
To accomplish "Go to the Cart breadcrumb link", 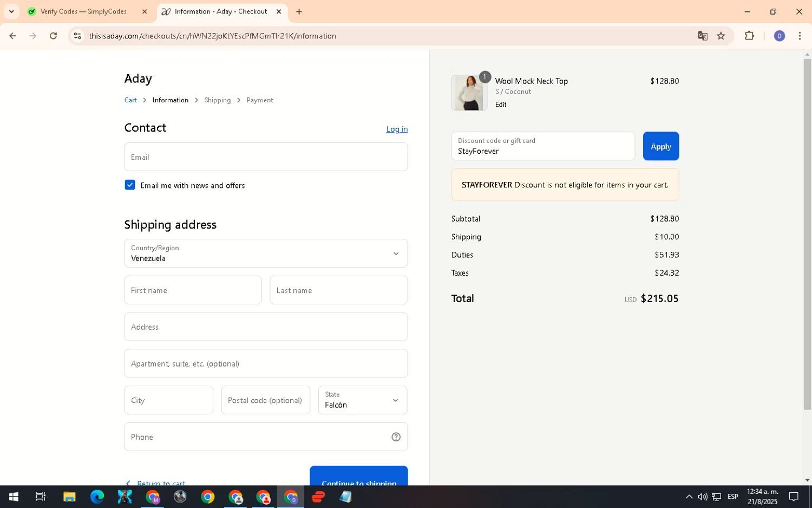I will (x=130, y=100).
